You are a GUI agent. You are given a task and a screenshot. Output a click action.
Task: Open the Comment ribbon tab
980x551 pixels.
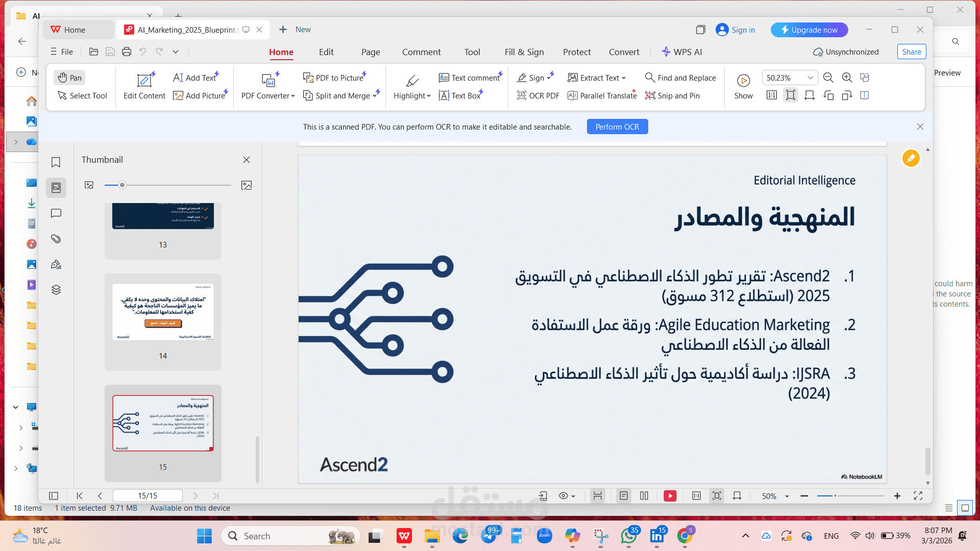click(x=421, y=52)
